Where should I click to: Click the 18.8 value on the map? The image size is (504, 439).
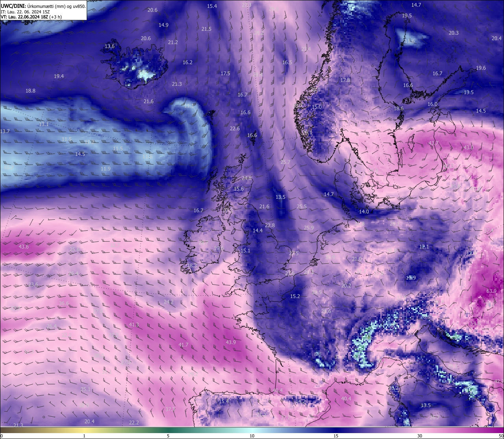tap(30, 91)
